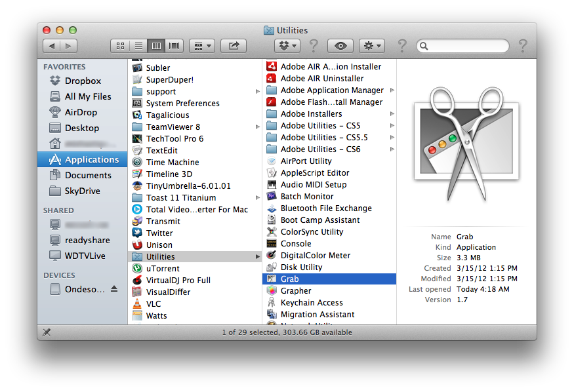Select Documents in the sidebar

[87, 175]
